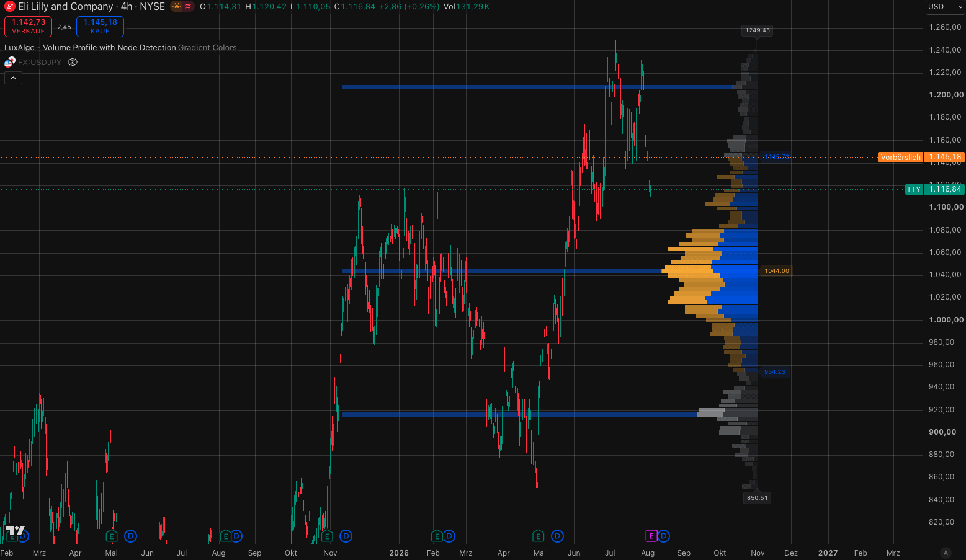Click the 1.260,00 price axis label
The image size is (966, 560).
946,27
